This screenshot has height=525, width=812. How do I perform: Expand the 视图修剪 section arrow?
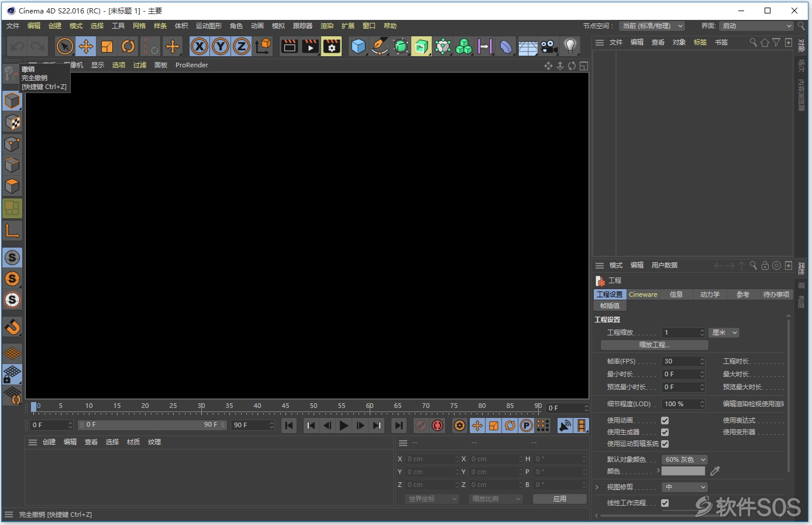point(597,487)
